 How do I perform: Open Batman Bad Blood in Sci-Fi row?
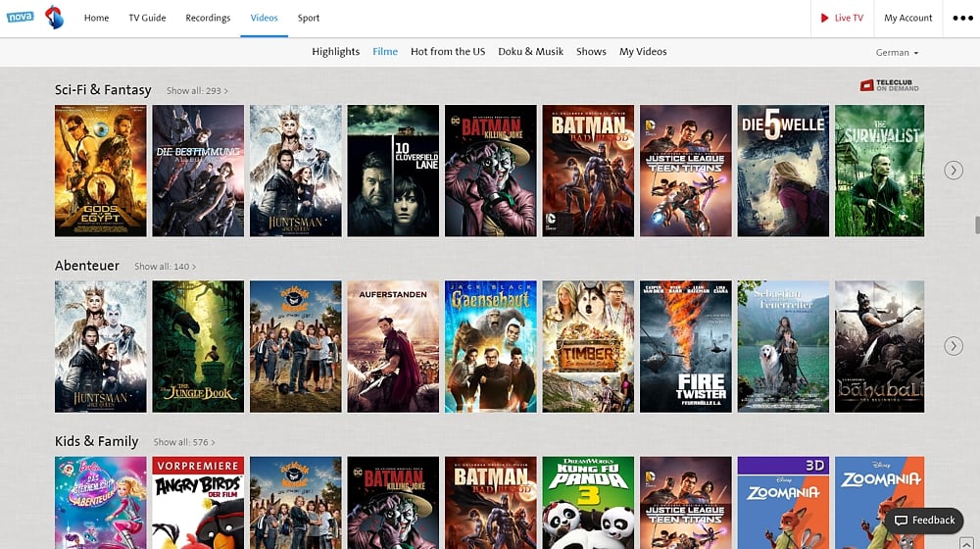(x=588, y=171)
